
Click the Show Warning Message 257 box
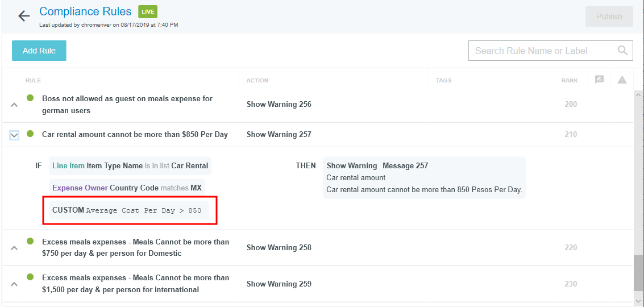[x=424, y=177]
